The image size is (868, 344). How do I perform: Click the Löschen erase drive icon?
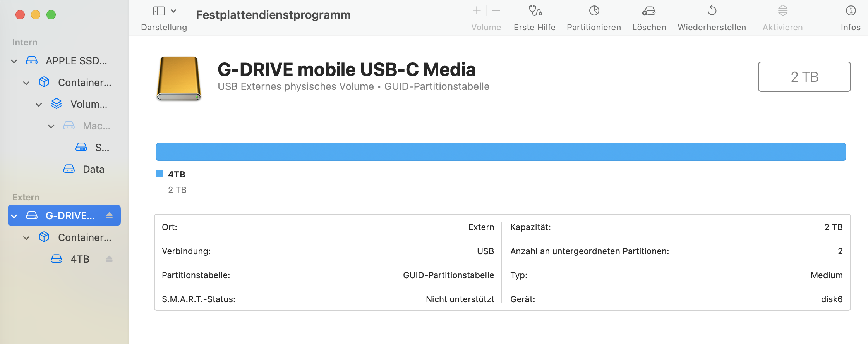(649, 11)
